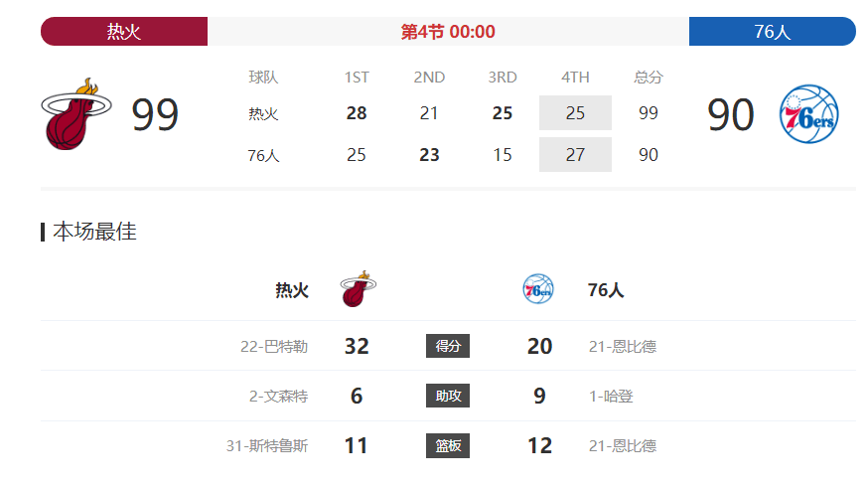Select the red 热火 team tab
Viewport: 868px width, 489px height.
point(124,32)
